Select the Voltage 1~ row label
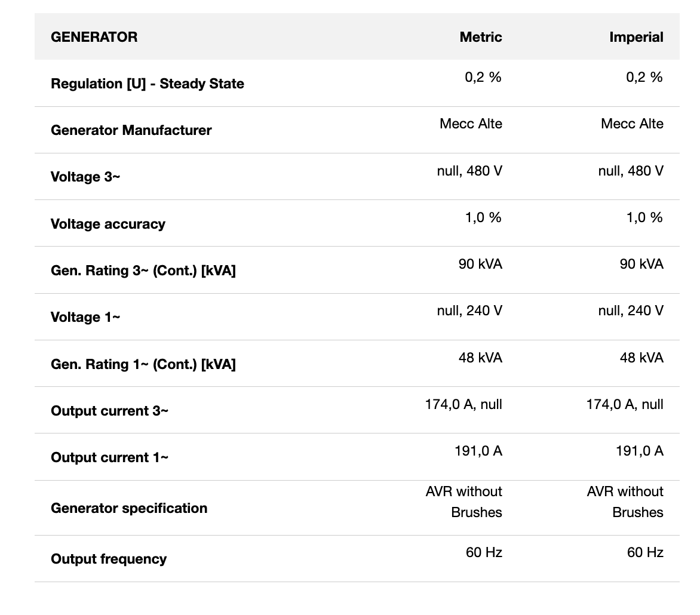The image size is (700, 615). (x=85, y=317)
